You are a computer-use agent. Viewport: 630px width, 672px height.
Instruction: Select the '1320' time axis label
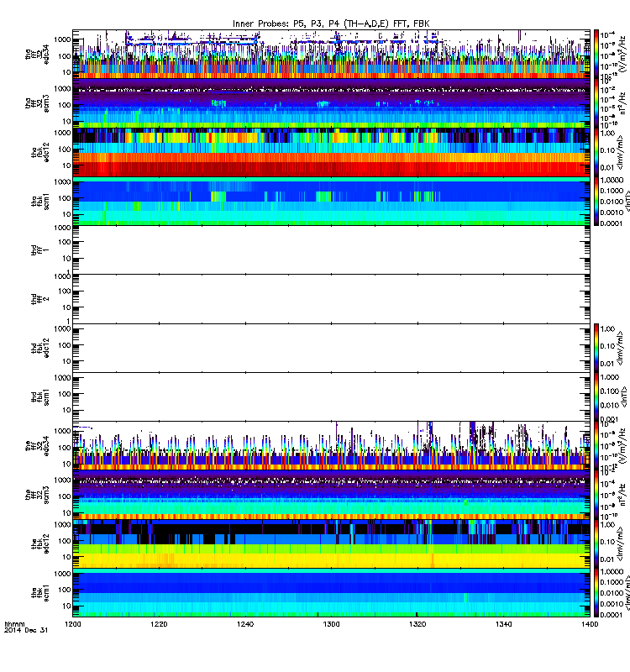tap(417, 624)
